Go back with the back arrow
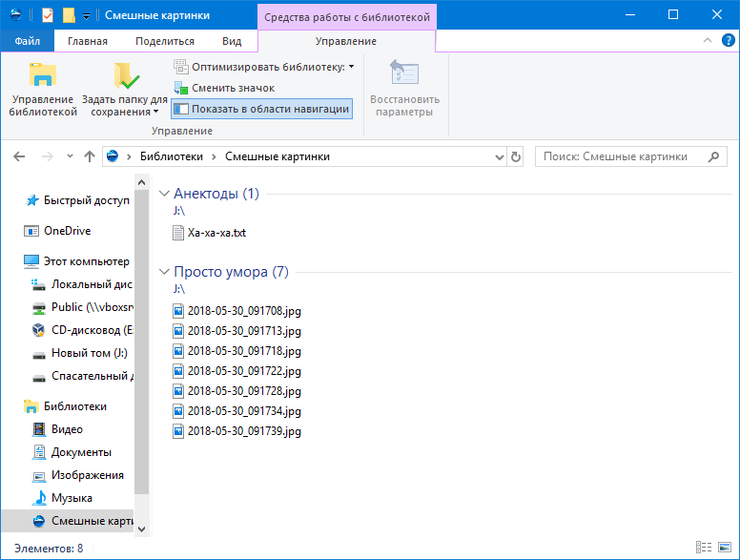740x560 pixels. click(x=19, y=156)
